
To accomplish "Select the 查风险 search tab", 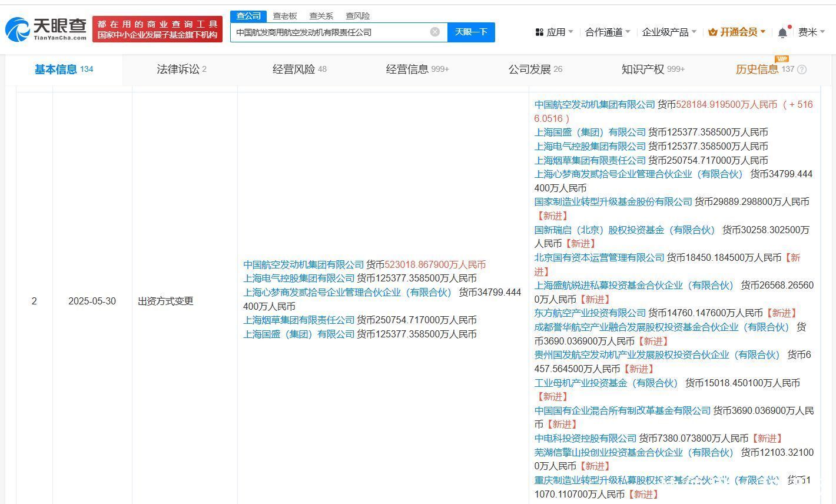I will point(357,16).
